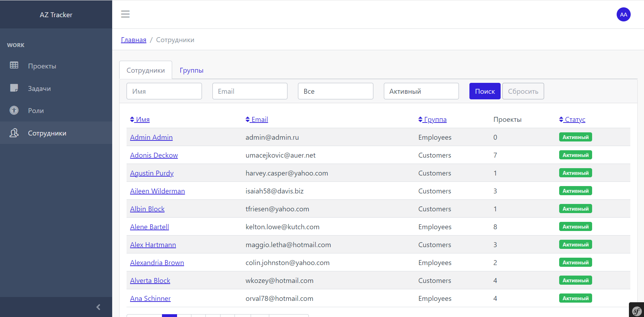Viewport: 644px width, 317px height.
Task: Collapse sidebar with the left chevron
Action: pos(98,307)
